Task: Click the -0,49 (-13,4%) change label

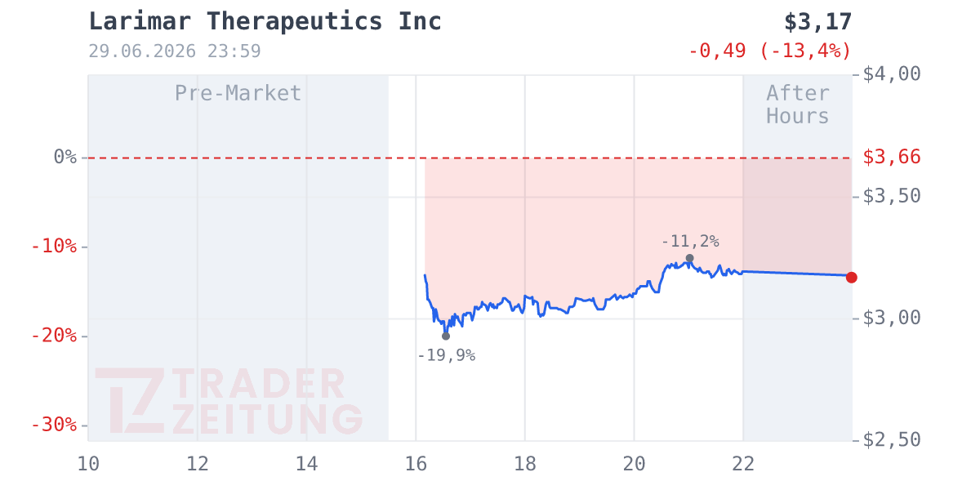Action: click(x=770, y=51)
